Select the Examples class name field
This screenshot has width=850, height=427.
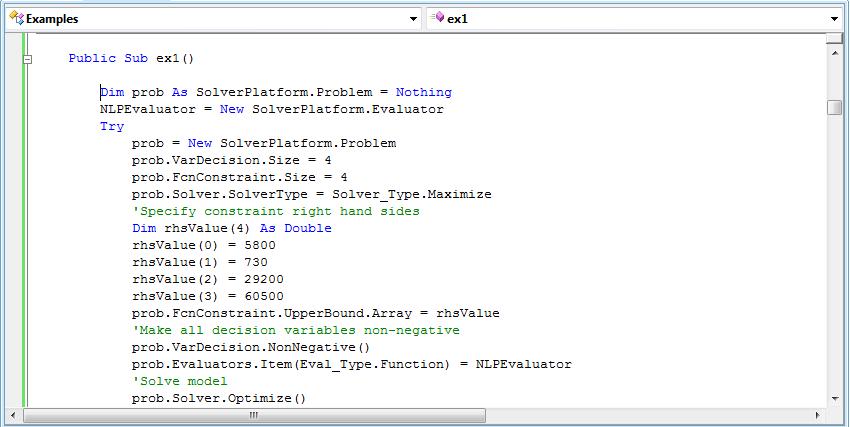pos(210,19)
